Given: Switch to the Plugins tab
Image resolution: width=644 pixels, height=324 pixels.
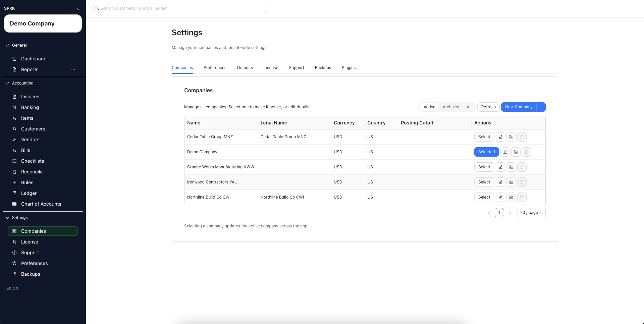Looking at the screenshot, I should click(x=348, y=68).
